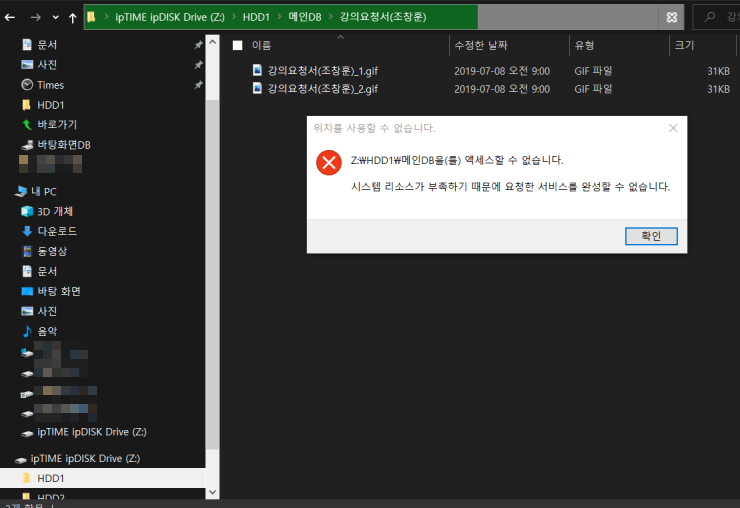Open recent locations dropdown arrow
Viewport: 740px width, 508px height.
click(56, 17)
